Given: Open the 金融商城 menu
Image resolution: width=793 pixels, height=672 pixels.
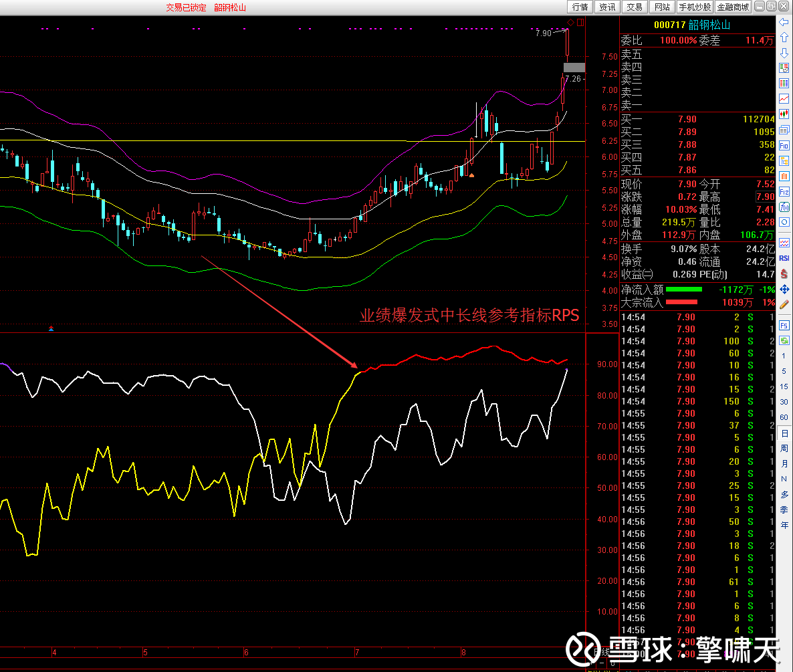Looking at the screenshot, I should (x=733, y=7).
